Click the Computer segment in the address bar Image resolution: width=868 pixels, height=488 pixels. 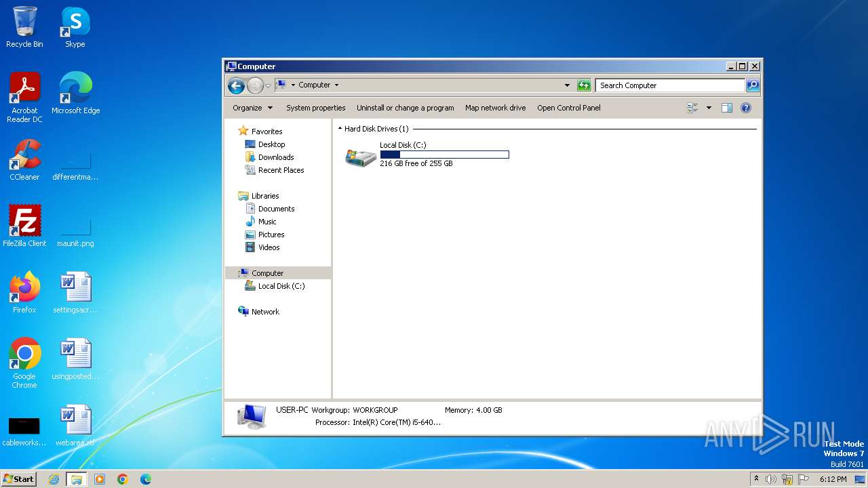coord(314,85)
